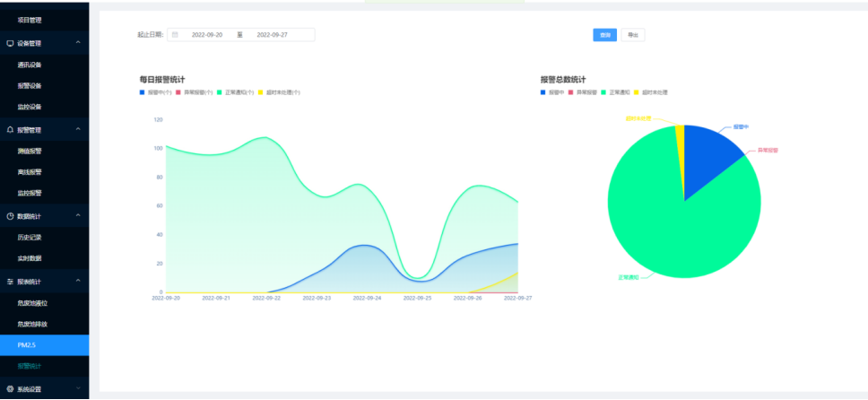Viewport: 868px width, 400px height.
Task: Select PM2.5 in the sidebar
Action: (28, 344)
